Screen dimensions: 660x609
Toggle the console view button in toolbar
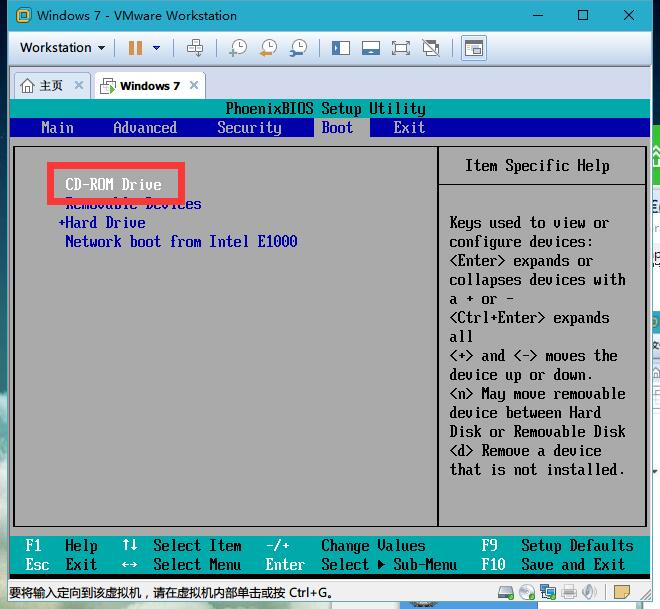coord(474,47)
